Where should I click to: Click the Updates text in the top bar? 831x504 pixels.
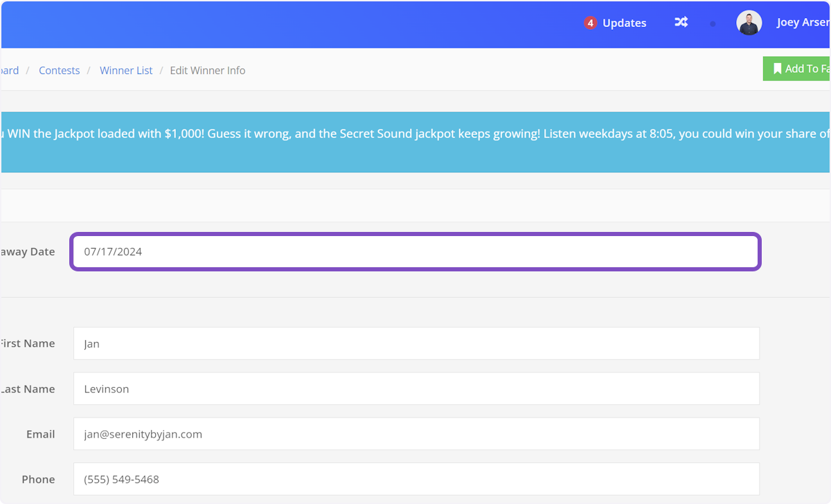coord(624,23)
